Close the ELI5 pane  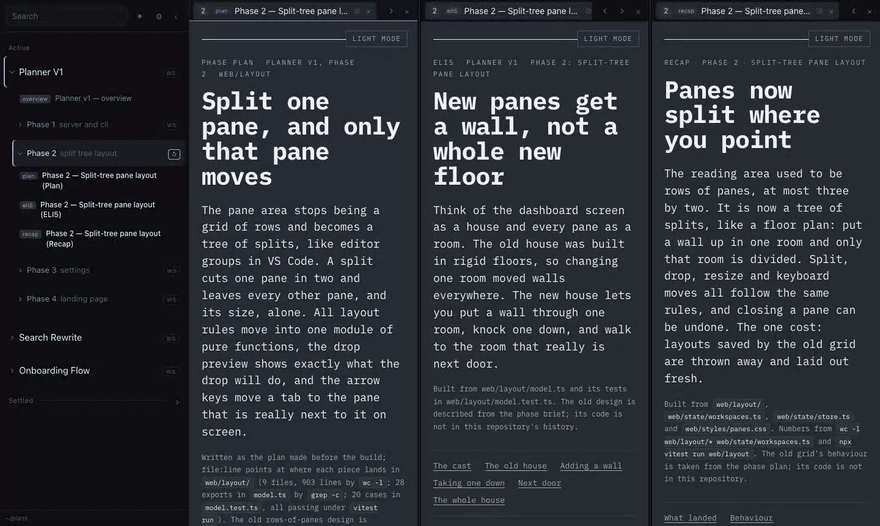(638, 11)
